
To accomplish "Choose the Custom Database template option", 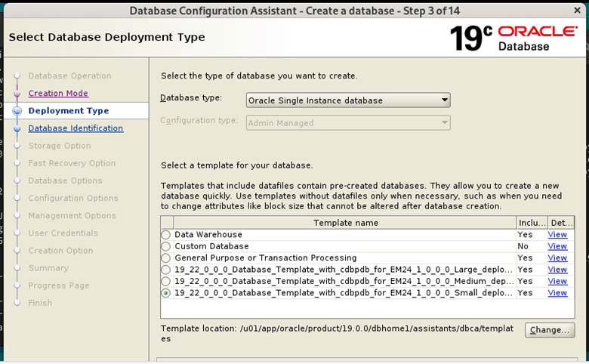I will [166, 246].
